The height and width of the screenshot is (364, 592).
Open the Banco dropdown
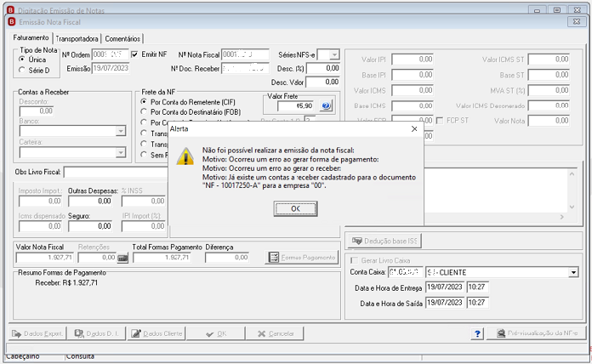pos(121,131)
